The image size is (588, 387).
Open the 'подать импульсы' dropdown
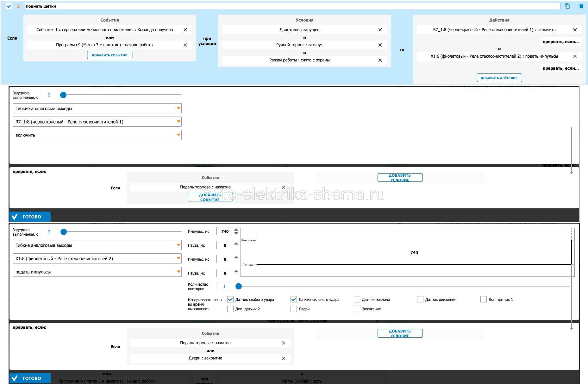[97, 272]
